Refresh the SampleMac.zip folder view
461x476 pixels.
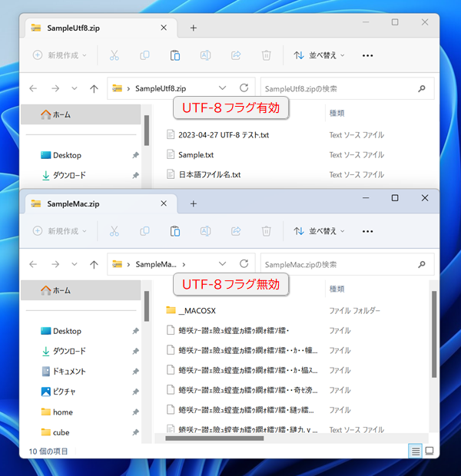tap(244, 264)
